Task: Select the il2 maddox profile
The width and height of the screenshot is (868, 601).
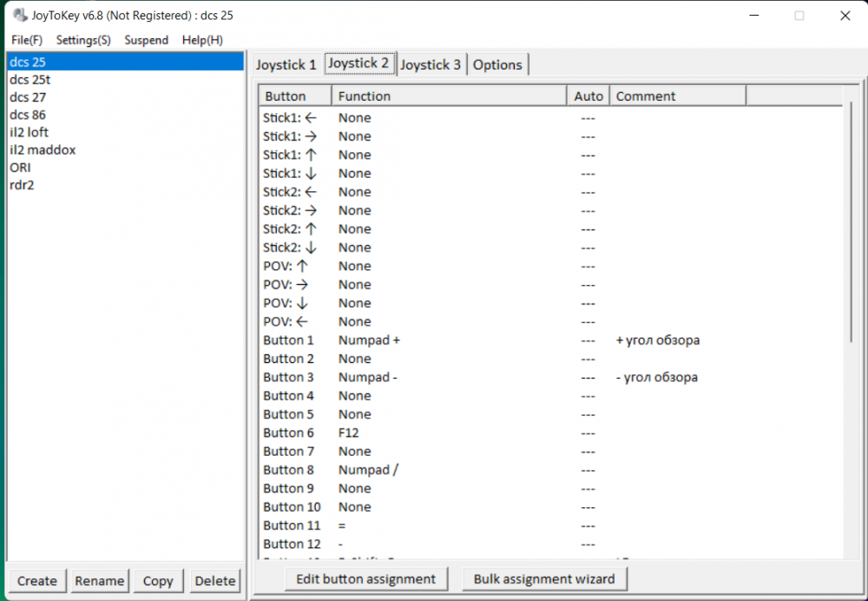Action: 43,150
